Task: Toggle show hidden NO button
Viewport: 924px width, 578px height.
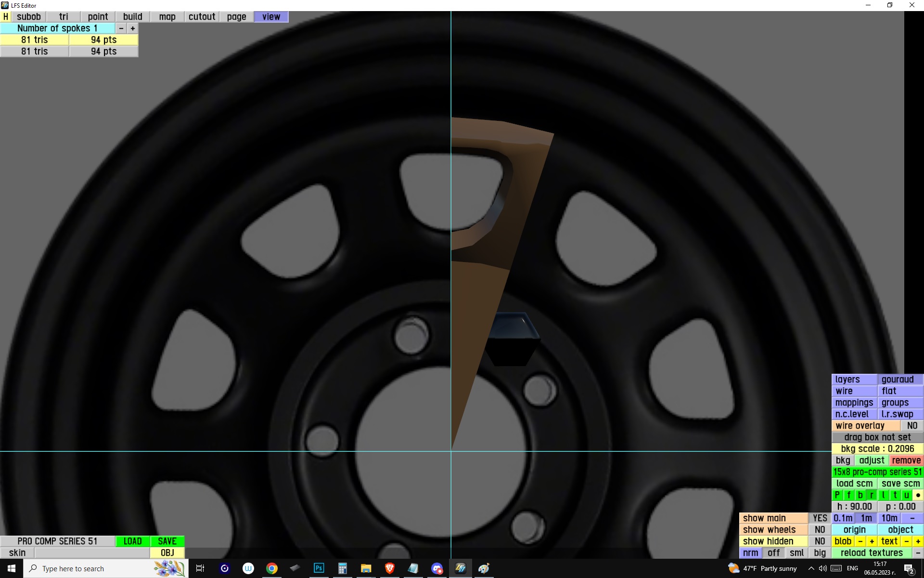Action: coord(820,541)
